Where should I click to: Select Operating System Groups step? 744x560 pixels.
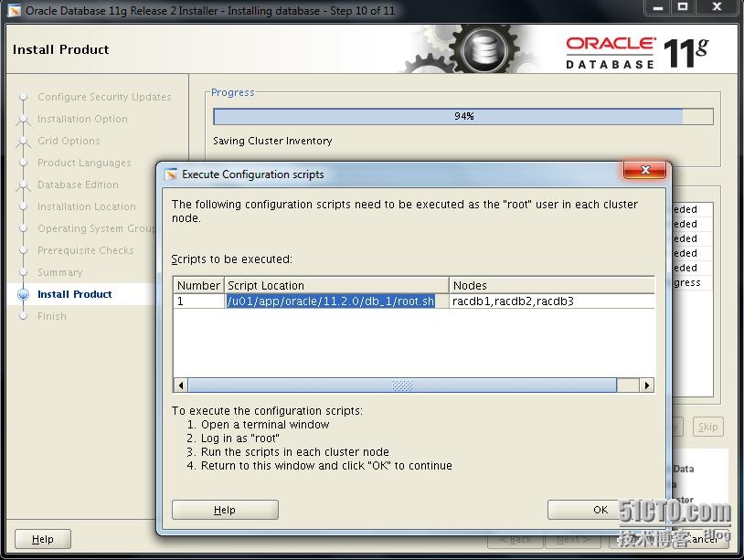click(96, 228)
